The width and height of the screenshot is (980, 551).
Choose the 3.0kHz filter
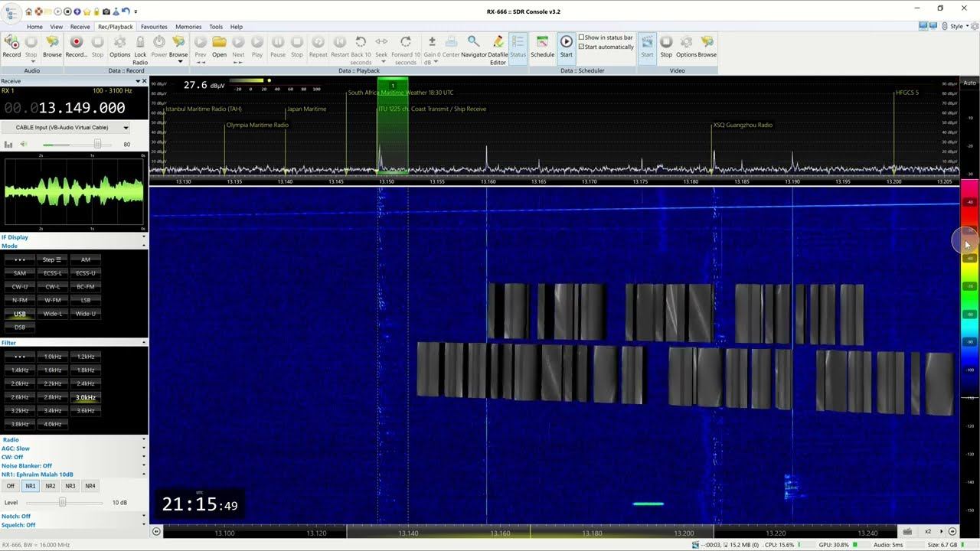click(x=86, y=397)
